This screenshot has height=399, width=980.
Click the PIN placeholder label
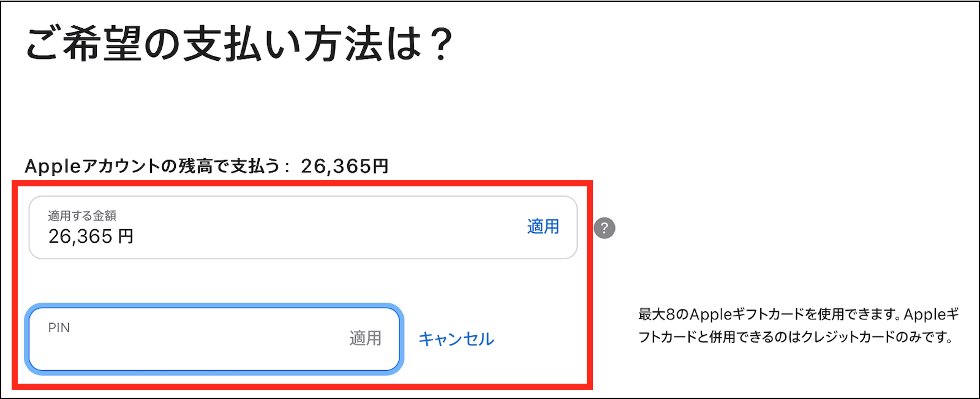click(x=59, y=328)
